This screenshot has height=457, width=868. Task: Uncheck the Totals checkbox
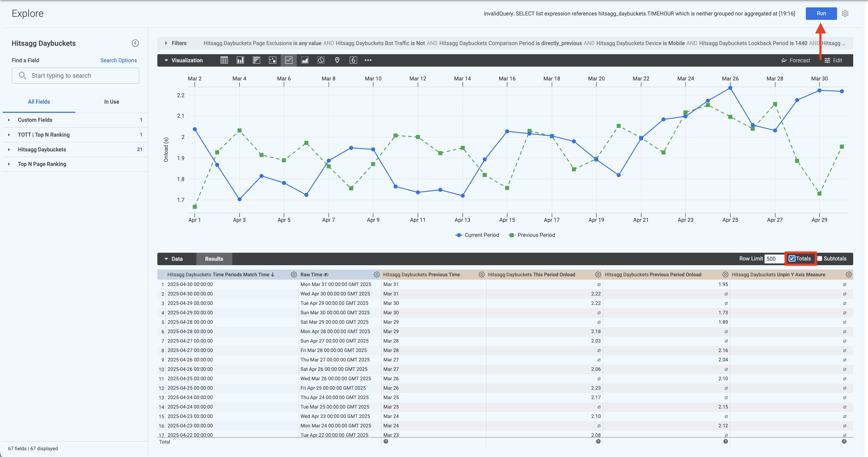[792, 259]
